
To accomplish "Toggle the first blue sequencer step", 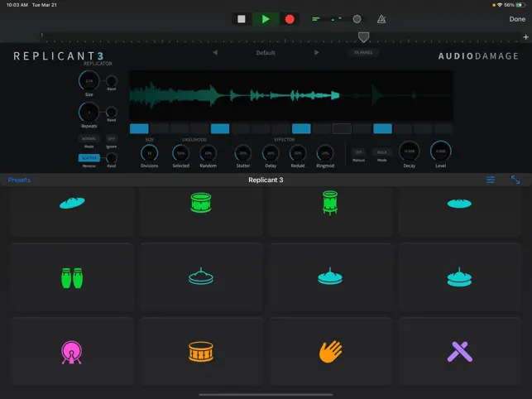I will 139,128.
